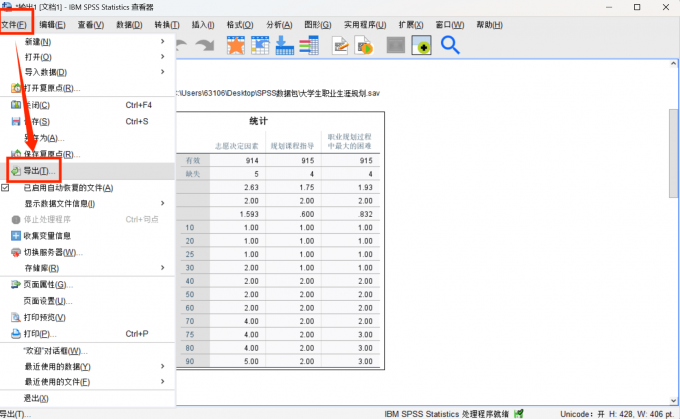Choose 导出 (Export) from the File menu
The width and height of the screenshot is (680, 419).
click(40, 171)
